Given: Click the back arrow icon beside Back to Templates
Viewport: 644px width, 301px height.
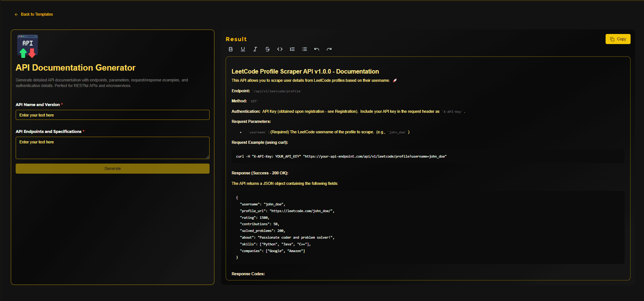Looking at the screenshot, I should (x=16, y=15).
